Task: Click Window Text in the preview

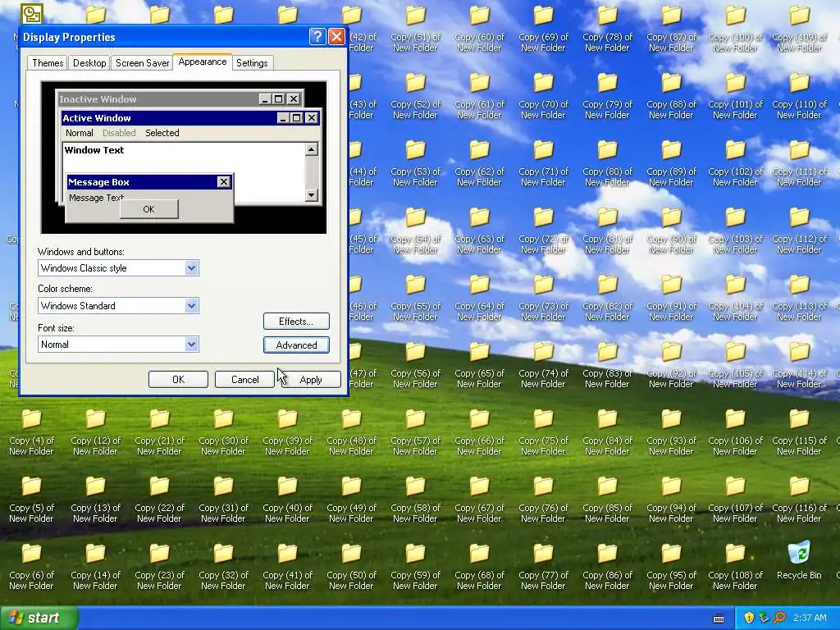Action: coord(94,150)
